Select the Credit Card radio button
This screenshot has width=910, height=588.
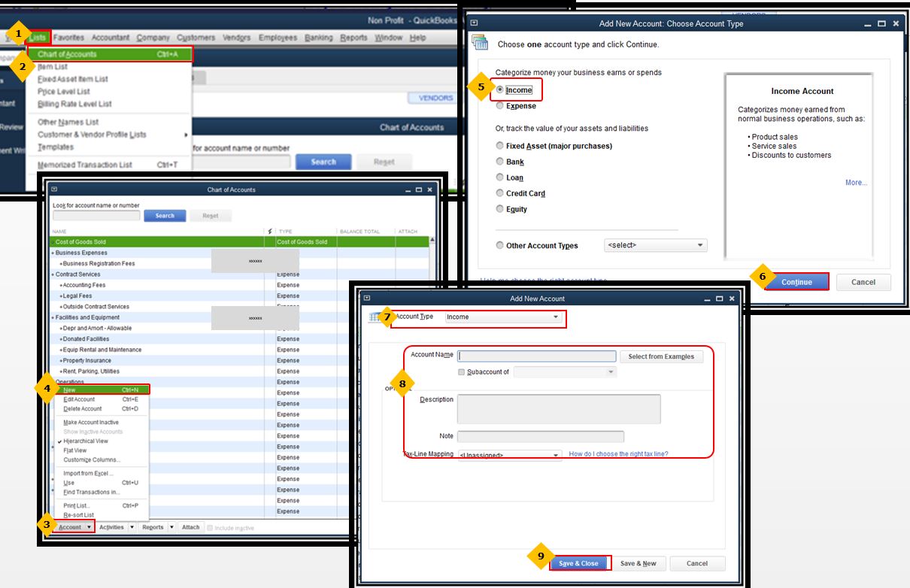[x=500, y=193]
